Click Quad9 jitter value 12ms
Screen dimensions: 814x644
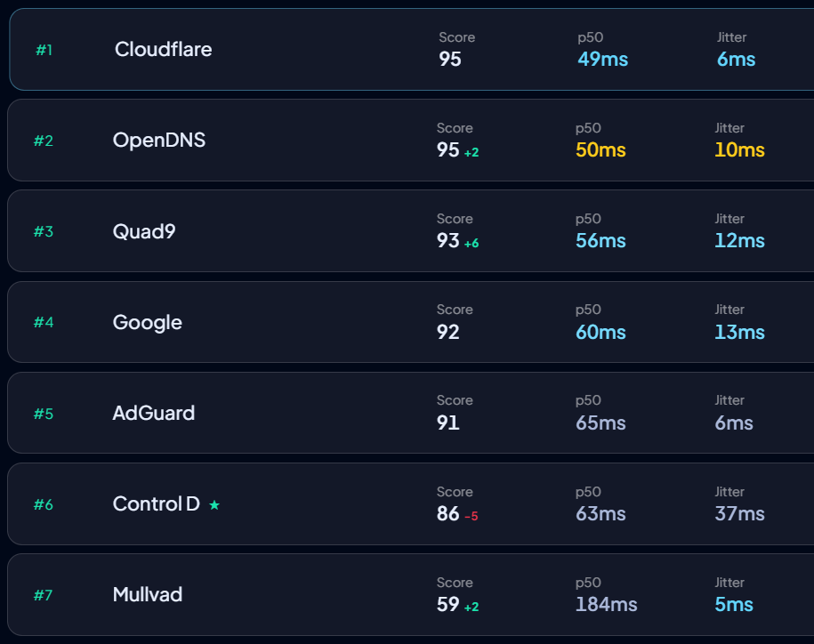740,241
